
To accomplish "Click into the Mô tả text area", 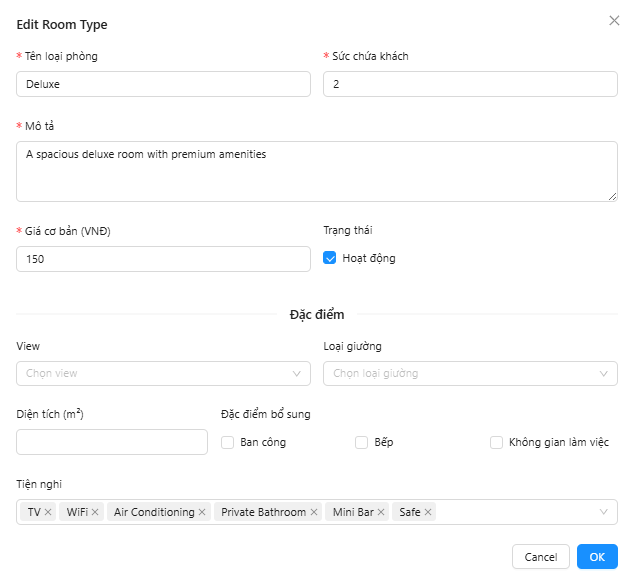I will click(x=316, y=171).
